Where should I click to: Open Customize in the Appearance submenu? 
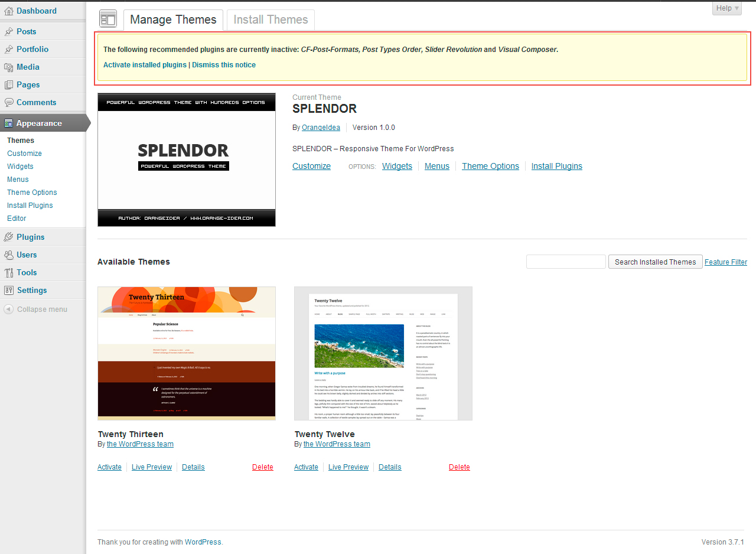[x=24, y=154]
